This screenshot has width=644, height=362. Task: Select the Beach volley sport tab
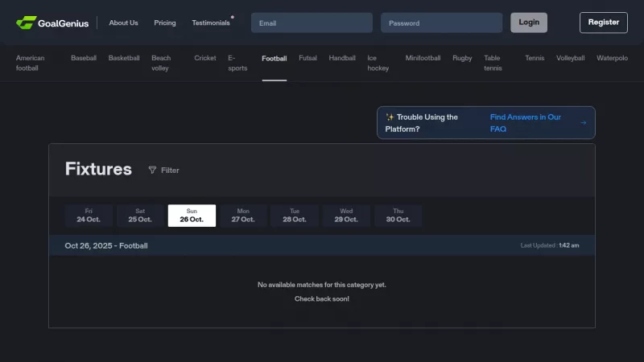click(x=161, y=64)
